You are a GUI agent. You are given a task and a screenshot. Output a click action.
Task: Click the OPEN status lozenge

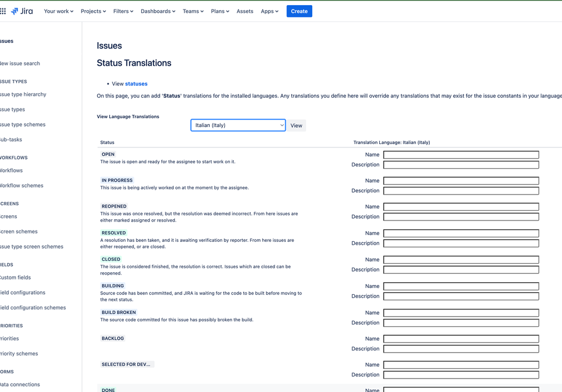point(108,154)
